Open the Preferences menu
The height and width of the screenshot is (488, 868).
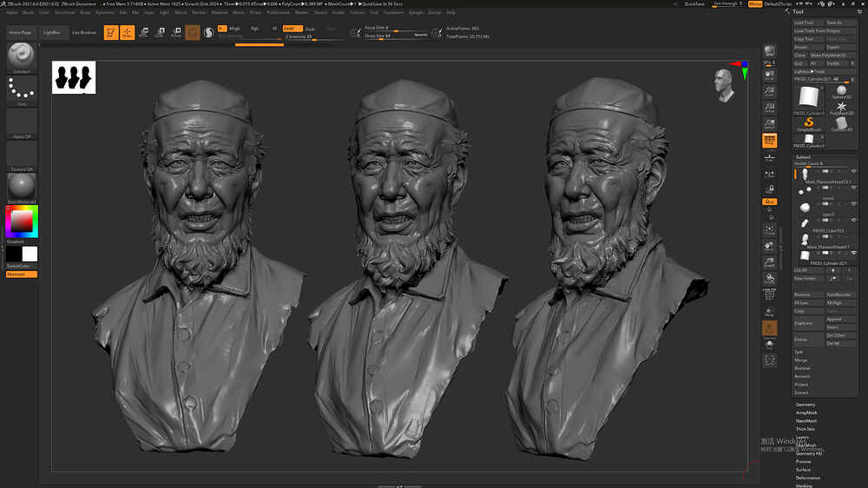pyautogui.click(x=278, y=12)
